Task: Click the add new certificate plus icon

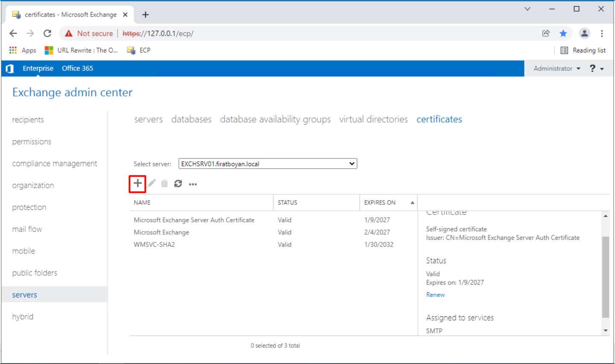Action: tap(137, 183)
